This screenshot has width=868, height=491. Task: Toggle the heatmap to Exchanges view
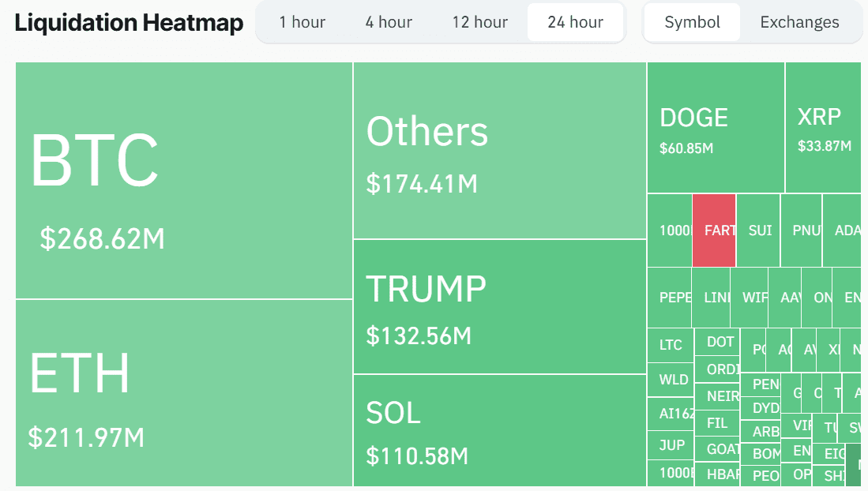pyautogui.click(x=799, y=22)
